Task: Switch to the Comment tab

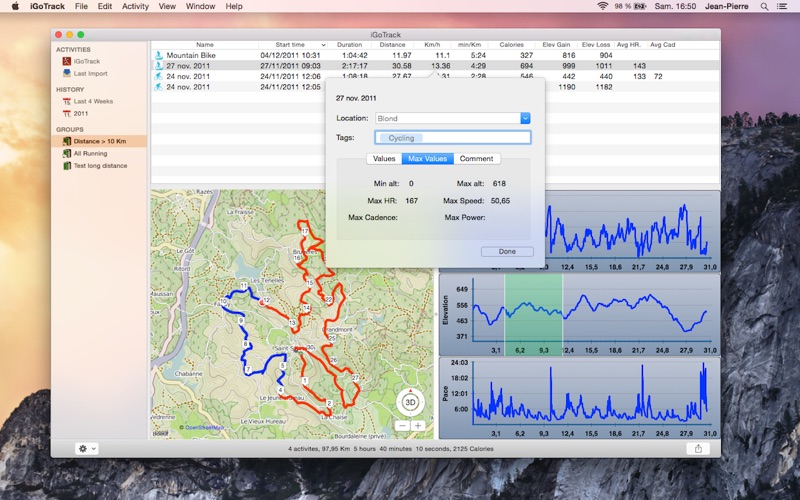Action: click(477, 159)
